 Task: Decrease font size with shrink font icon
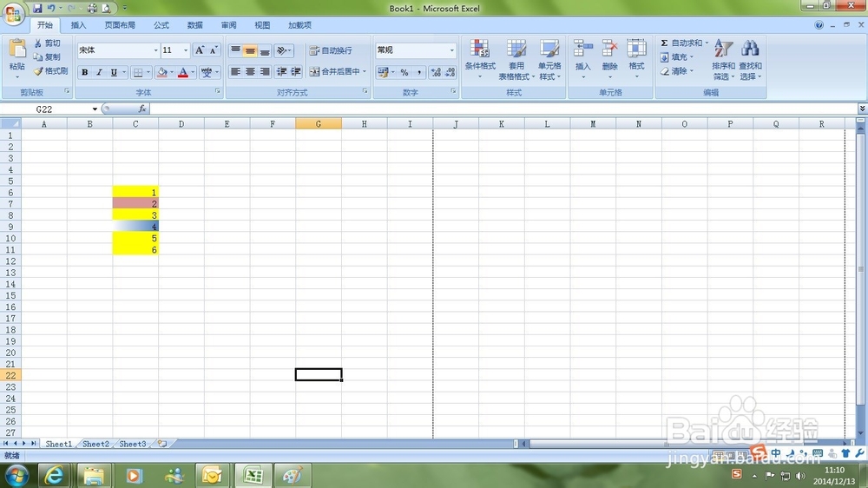coord(214,50)
